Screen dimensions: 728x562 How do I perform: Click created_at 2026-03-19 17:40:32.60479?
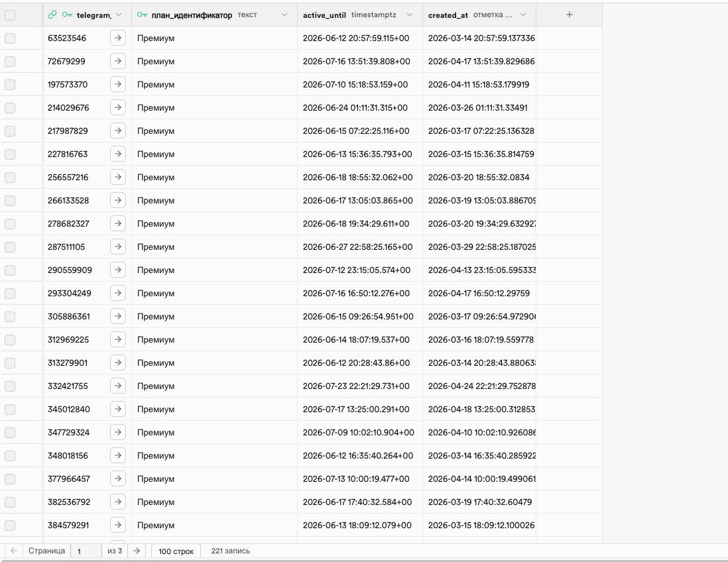click(479, 502)
